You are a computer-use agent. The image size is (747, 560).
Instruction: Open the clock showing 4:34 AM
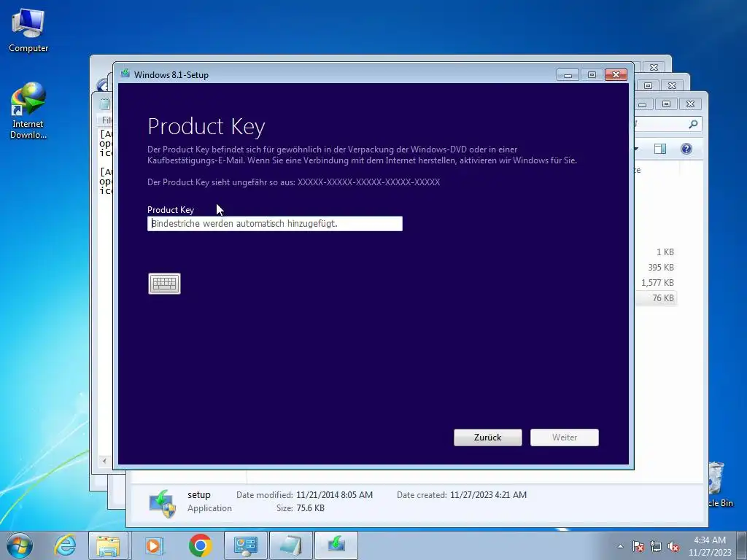710,546
